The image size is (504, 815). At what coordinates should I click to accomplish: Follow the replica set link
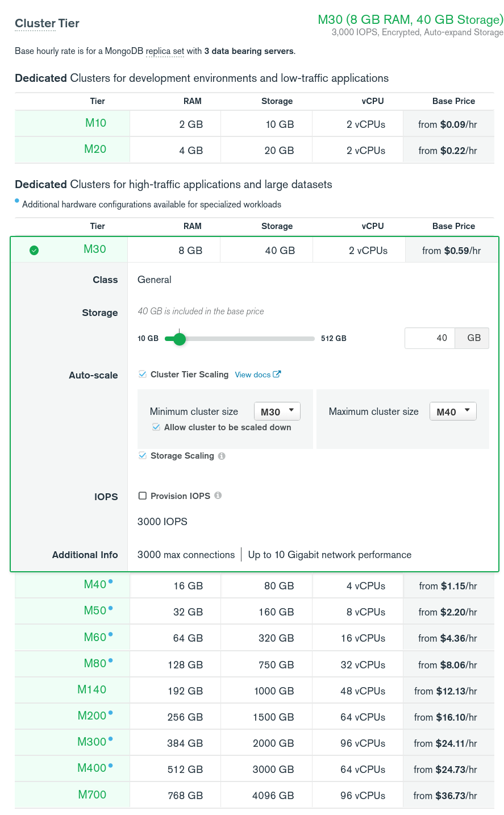coord(164,51)
